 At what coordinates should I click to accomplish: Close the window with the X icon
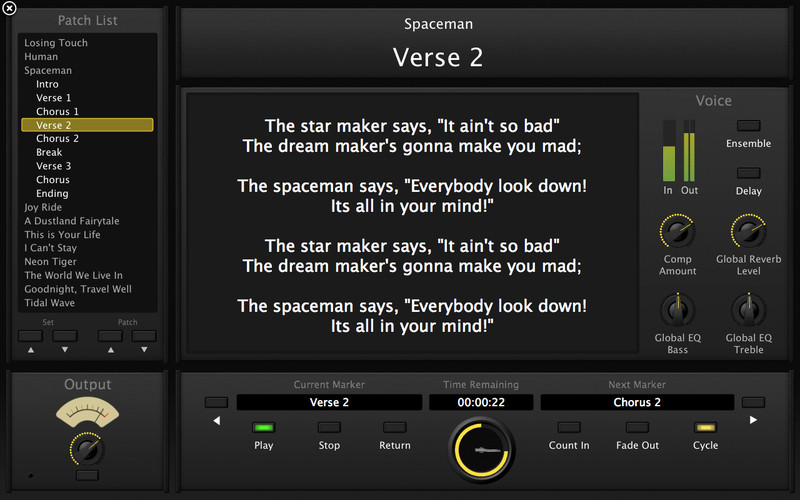tap(9, 9)
